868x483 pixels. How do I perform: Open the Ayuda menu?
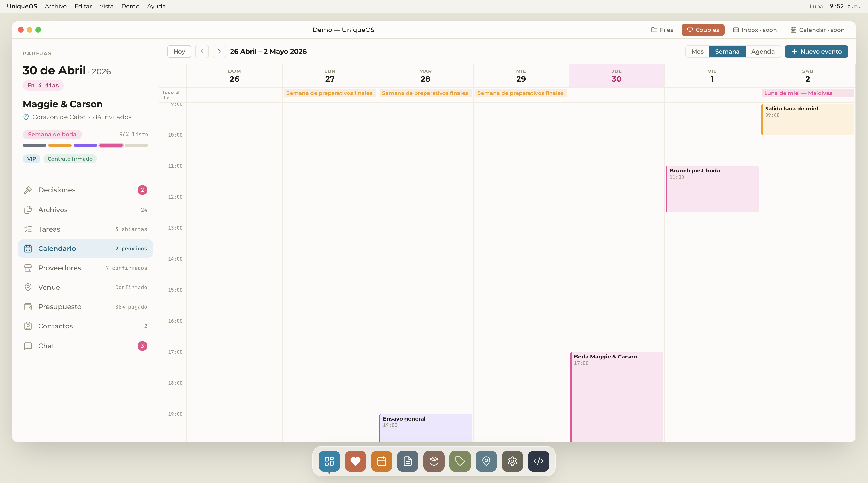coord(156,6)
